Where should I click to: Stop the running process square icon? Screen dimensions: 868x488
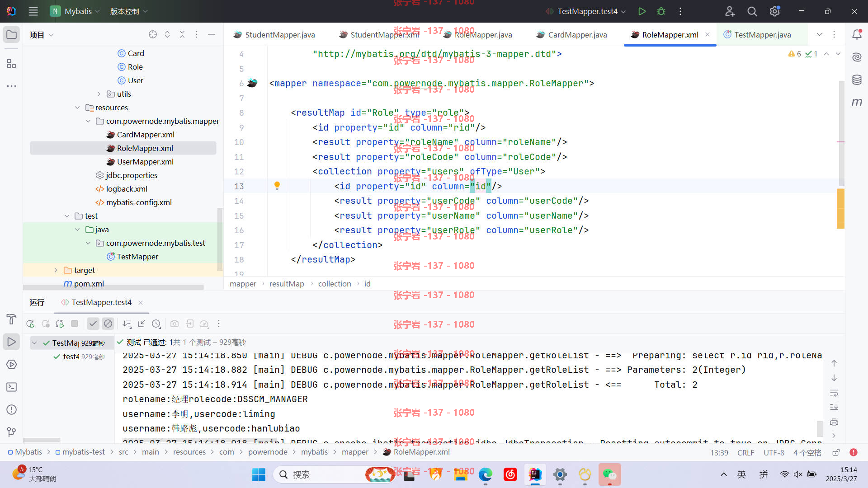(x=75, y=324)
